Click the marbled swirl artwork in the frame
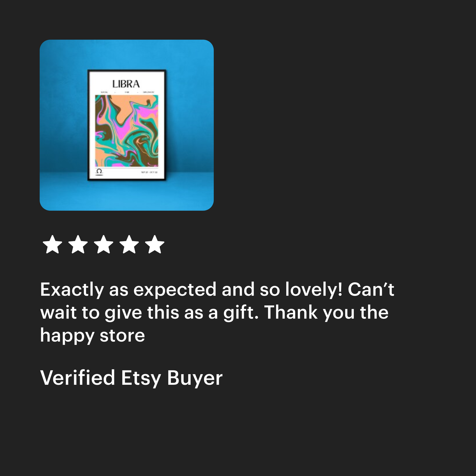The image size is (476, 476). point(127,131)
